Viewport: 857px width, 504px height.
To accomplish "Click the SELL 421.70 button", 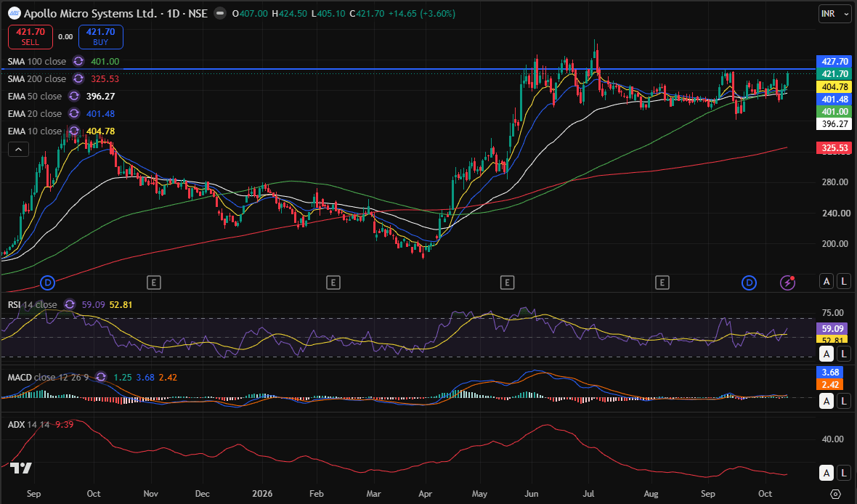I will tap(30, 36).
